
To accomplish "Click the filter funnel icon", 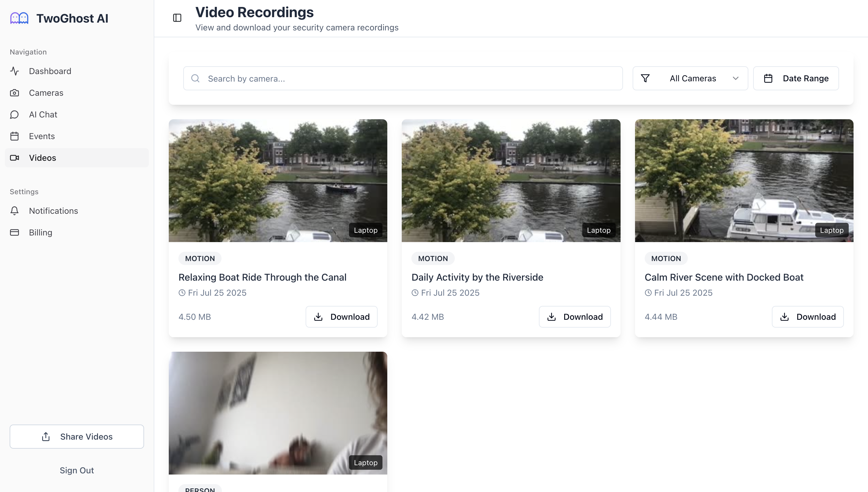I will pyautogui.click(x=645, y=78).
